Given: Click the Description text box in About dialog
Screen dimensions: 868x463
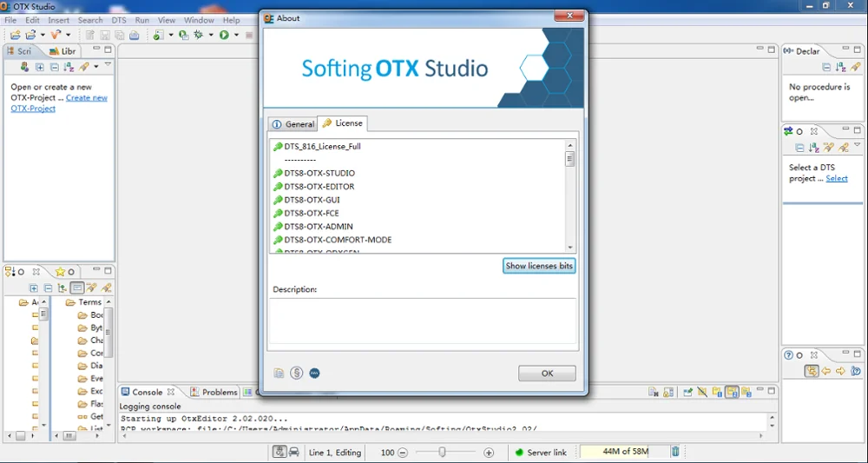Looking at the screenshot, I should 423,321.
